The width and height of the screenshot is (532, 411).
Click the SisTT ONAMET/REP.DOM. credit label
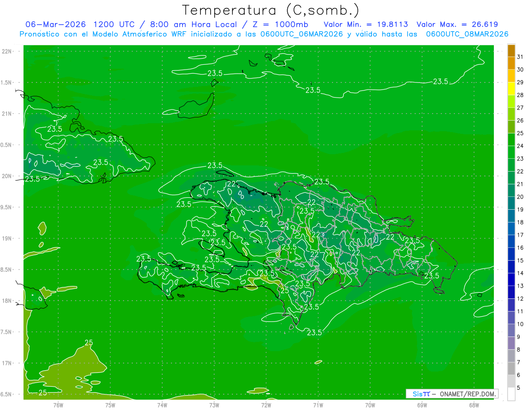[452, 394]
